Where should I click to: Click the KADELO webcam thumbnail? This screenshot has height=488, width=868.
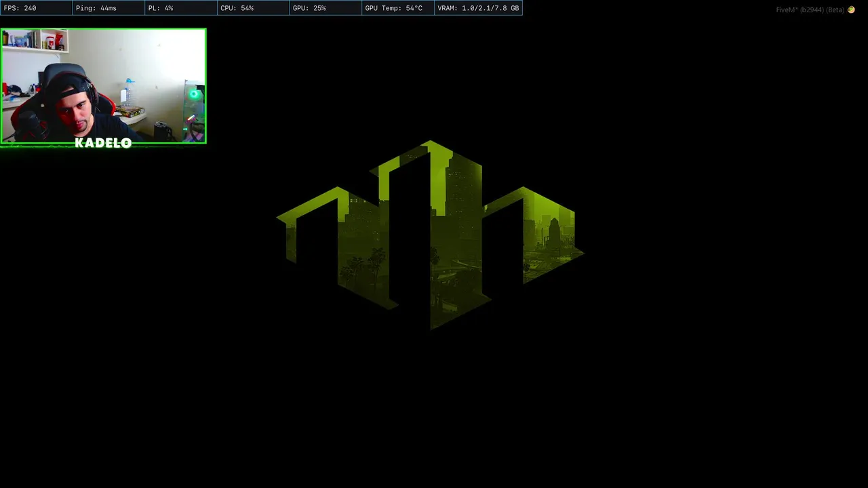pos(103,86)
